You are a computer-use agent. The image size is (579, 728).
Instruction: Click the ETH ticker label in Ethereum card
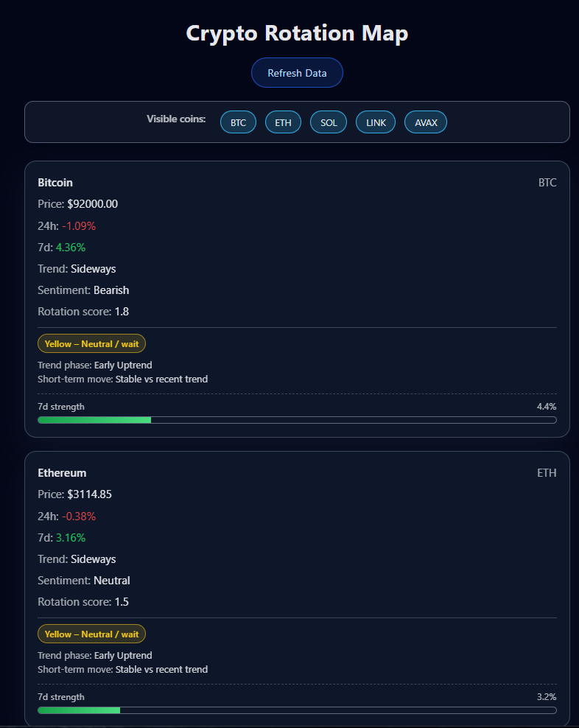(547, 473)
